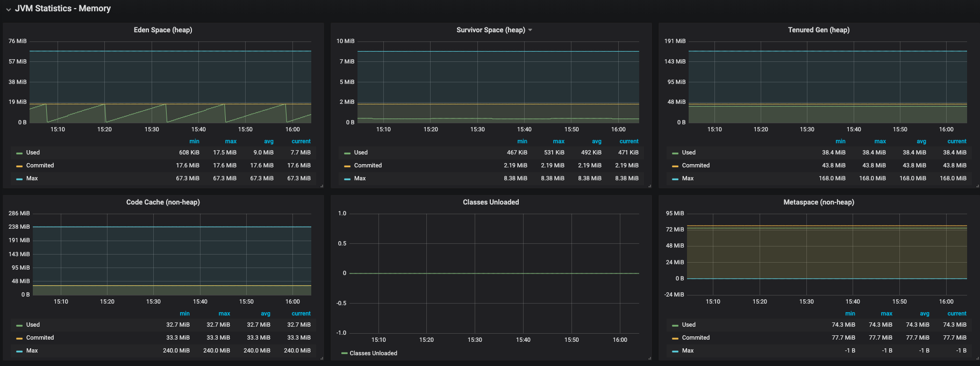Click inside the Metaspace graph area

(827, 254)
